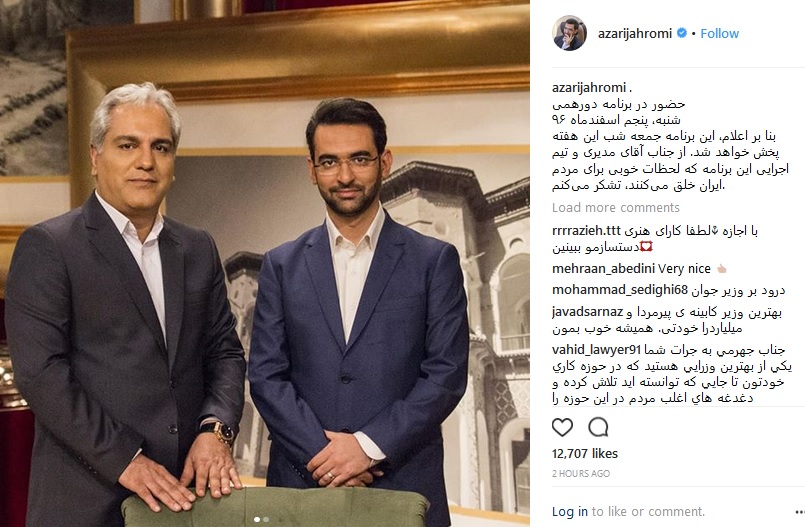Open the vahid_lawyer91 commenter profile

[597, 350]
